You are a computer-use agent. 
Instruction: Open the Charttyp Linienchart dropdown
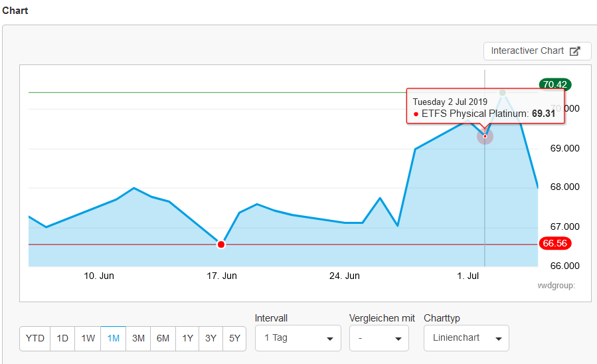[466, 338]
